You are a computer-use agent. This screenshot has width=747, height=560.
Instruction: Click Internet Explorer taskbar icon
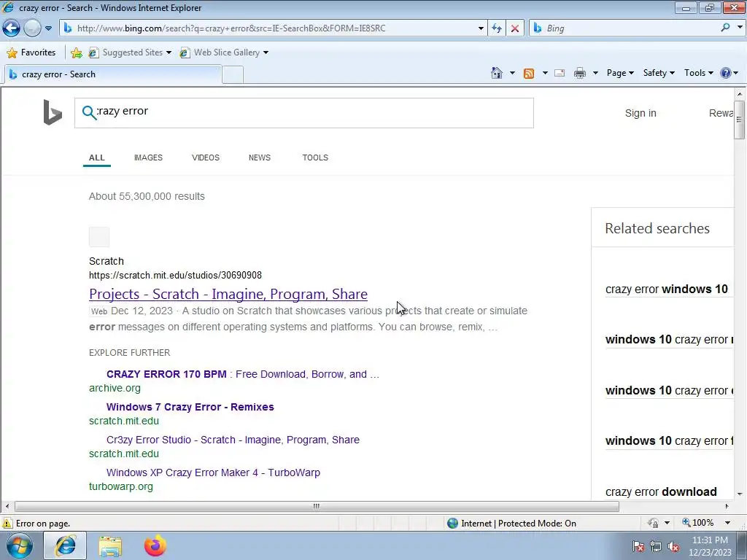click(65, 545)
